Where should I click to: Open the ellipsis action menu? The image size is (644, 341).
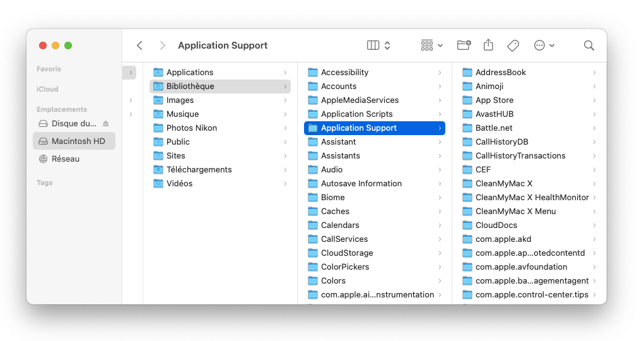pyautogui.click(x=544, y=45)
